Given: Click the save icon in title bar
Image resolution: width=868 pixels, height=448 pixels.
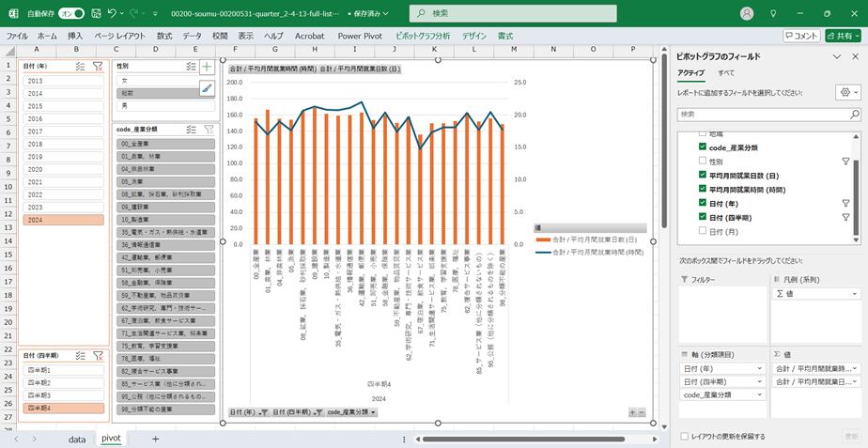Looking at the screenshot, I should (94, 14).
